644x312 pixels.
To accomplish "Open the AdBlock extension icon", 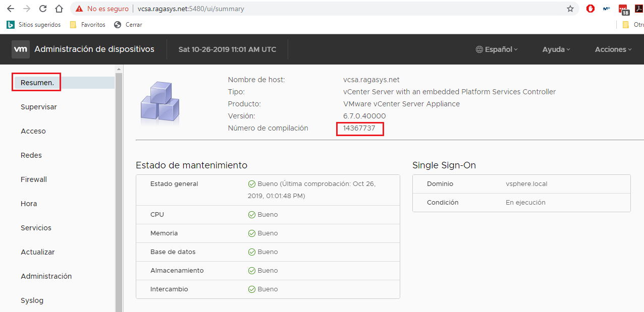I will click(x=590, y=9).
